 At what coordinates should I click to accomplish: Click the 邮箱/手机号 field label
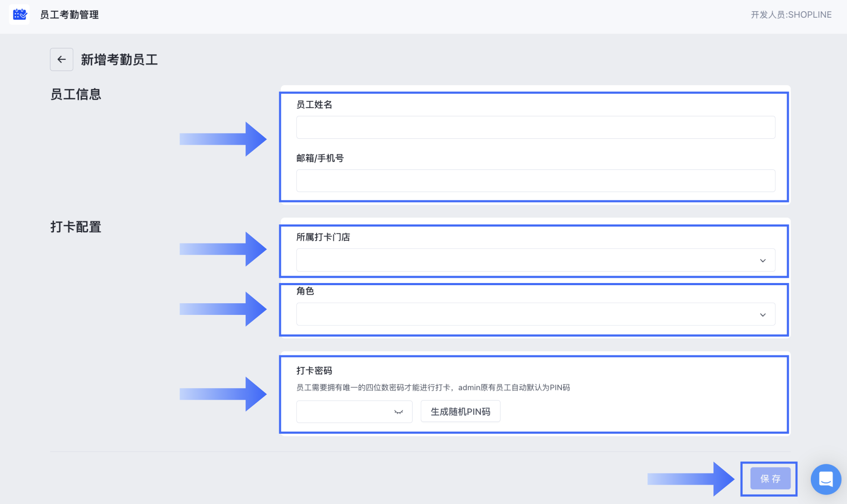pyautogui.click(x=320, y=158)
